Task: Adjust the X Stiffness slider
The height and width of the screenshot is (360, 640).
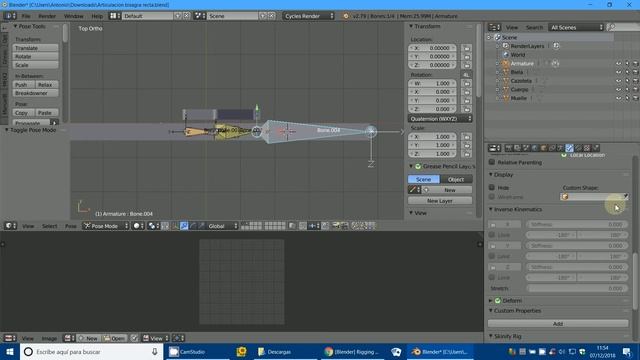Action: (576, 224)
